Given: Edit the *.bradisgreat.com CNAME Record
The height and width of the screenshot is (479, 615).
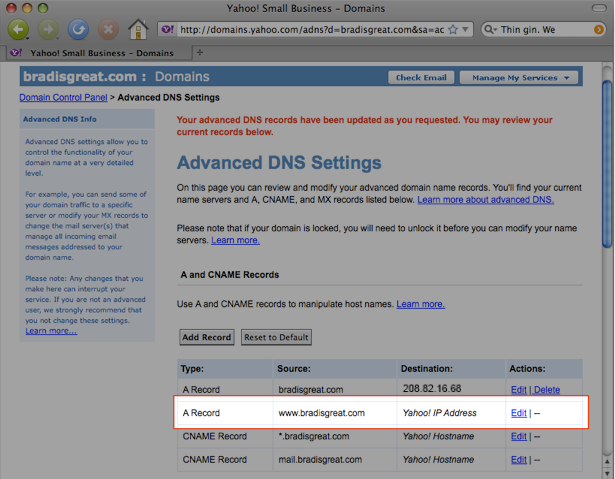Looking at the screenshot, I should tap(519, 436).
